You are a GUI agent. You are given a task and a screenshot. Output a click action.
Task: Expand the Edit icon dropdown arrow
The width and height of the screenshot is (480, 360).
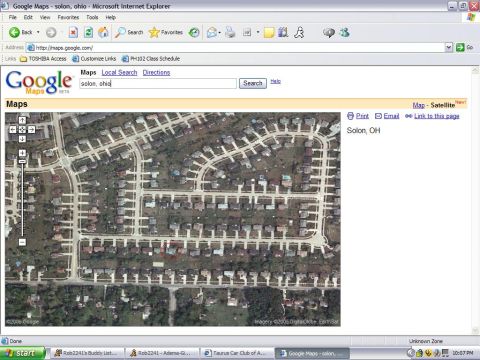coord(258,32)
